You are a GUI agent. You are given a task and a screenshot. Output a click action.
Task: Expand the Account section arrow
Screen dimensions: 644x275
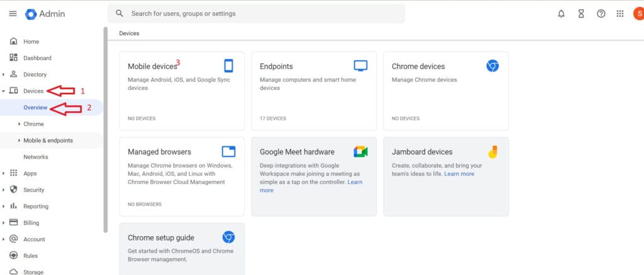tap(4, 239)
